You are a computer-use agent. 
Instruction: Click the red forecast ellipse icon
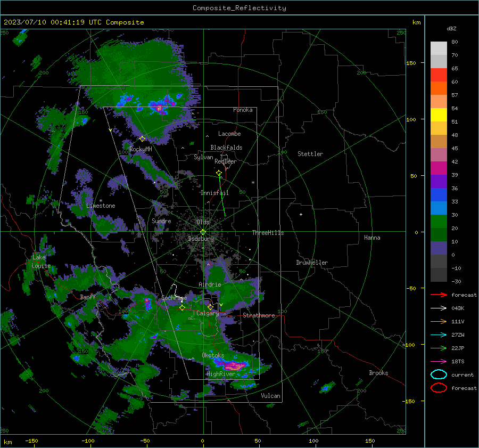click(439, 388)
